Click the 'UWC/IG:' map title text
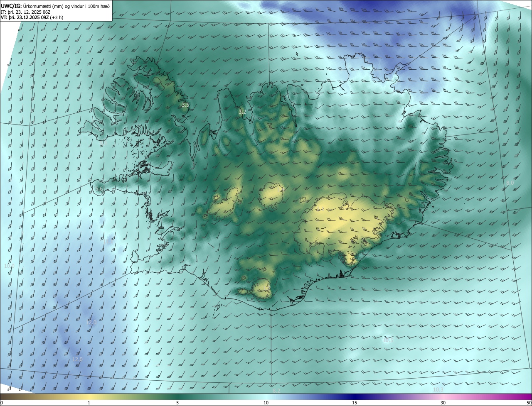This screenshot has height=406, width=532. pyautogui.click(x=11, y=6)
